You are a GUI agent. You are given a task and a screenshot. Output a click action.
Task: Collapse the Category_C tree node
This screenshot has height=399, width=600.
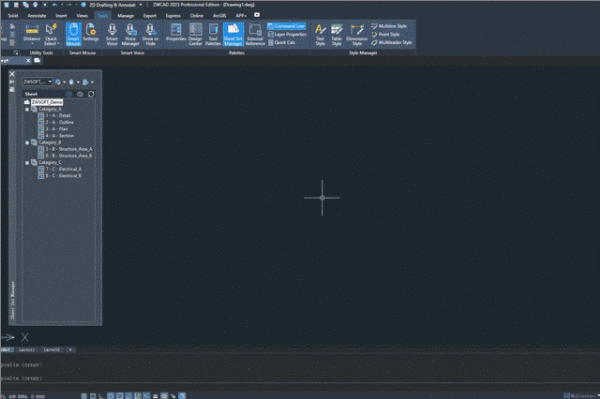[x=27, y=163]
